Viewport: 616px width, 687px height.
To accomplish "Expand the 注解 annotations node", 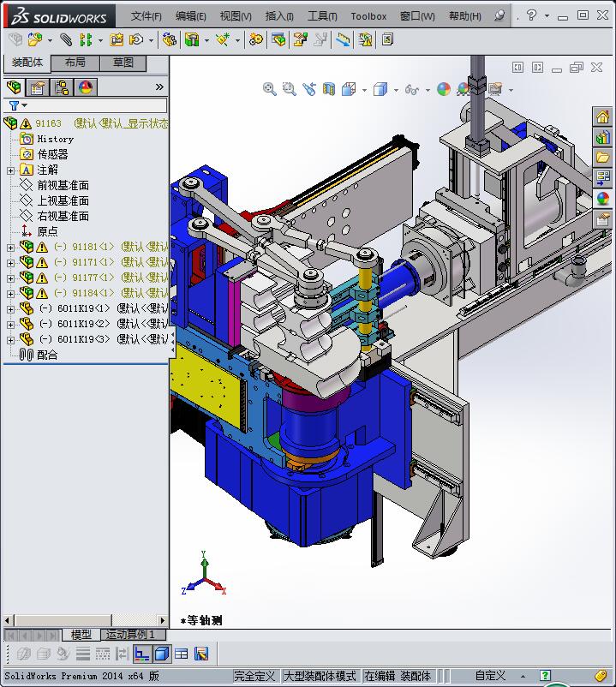I will pos(10,170).
